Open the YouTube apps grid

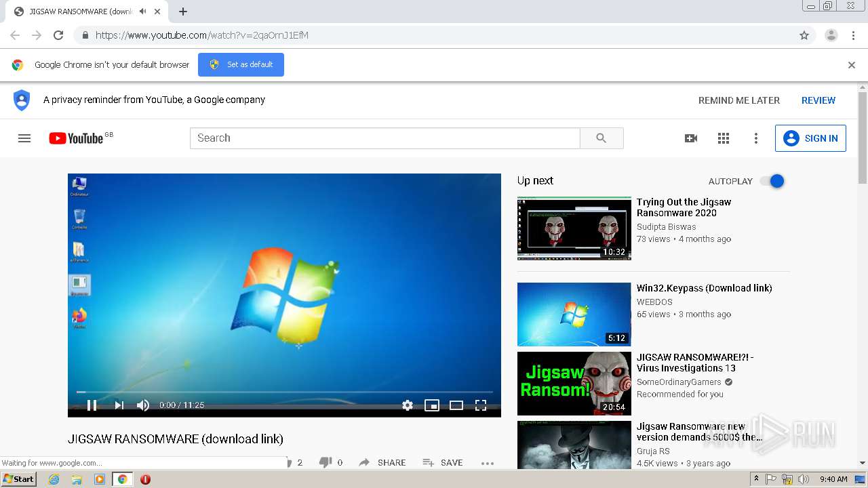click(x=724, y=138)
